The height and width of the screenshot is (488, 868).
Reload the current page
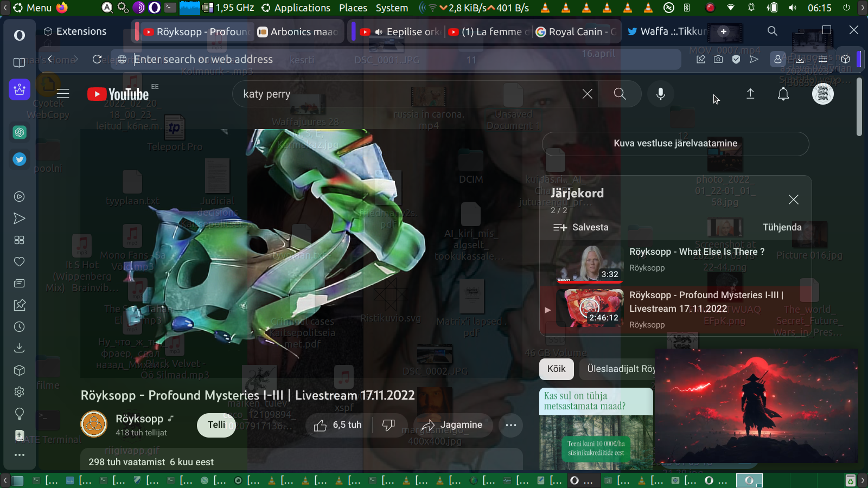point(97,59)
